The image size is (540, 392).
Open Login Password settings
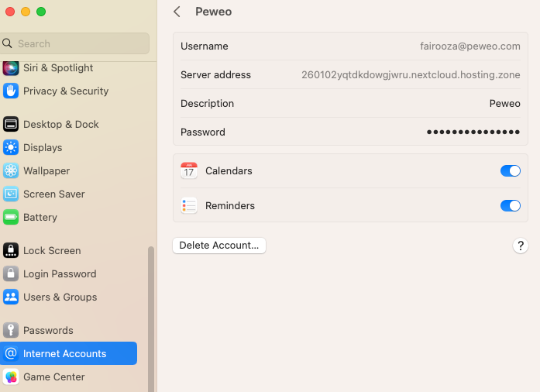click(x=68, y=273)
